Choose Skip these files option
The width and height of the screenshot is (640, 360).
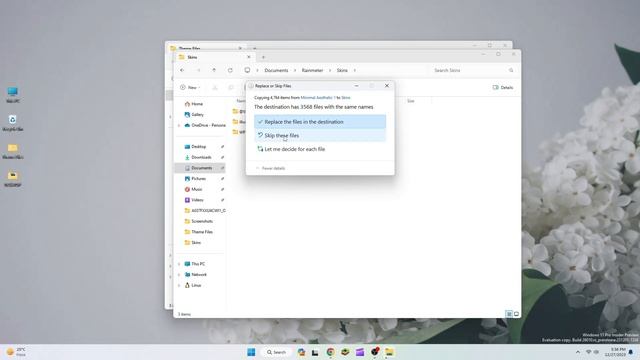(320, 136)
